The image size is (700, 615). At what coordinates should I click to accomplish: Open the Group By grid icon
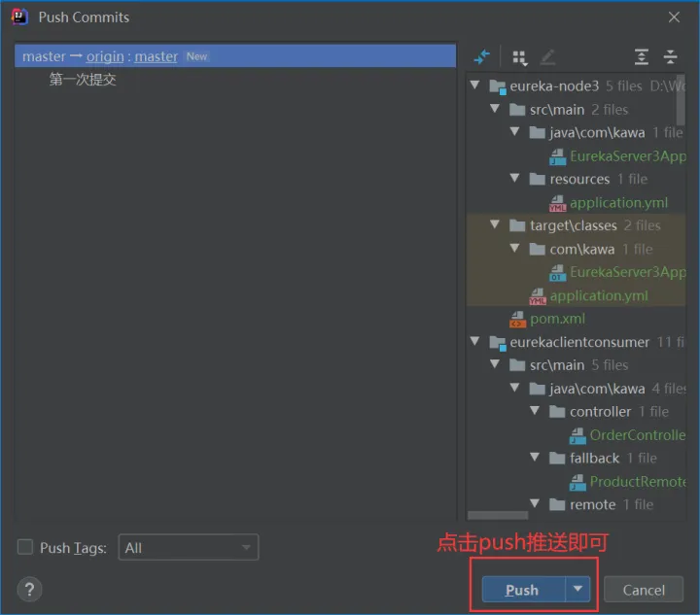(x=520, y=57)
